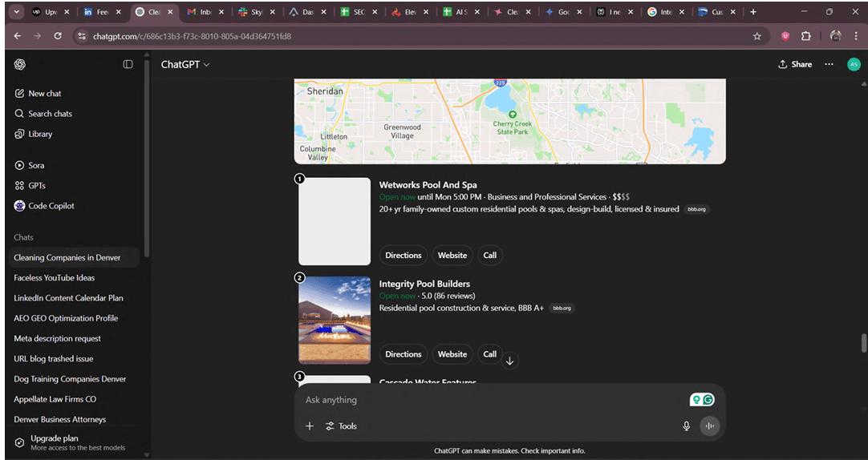Expand the ChatGPT model selector dropdown
This screenshot has height=460, width=868.
(x=185, y=64)
